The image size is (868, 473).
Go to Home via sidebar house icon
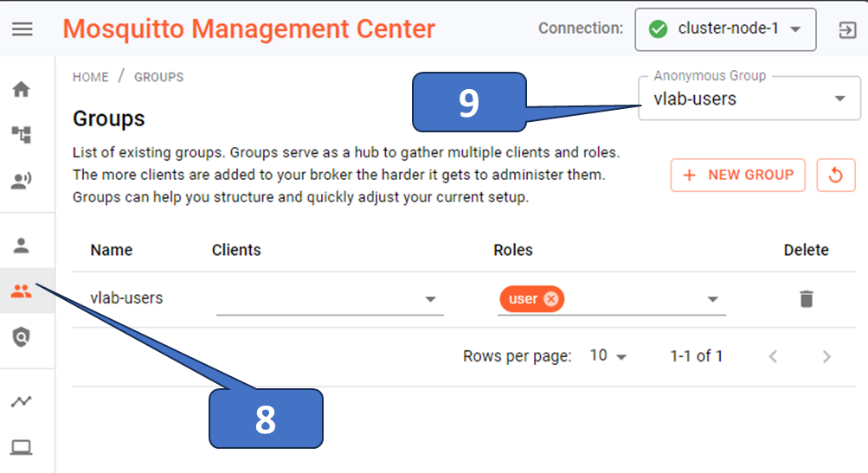(x=21, y=89)
